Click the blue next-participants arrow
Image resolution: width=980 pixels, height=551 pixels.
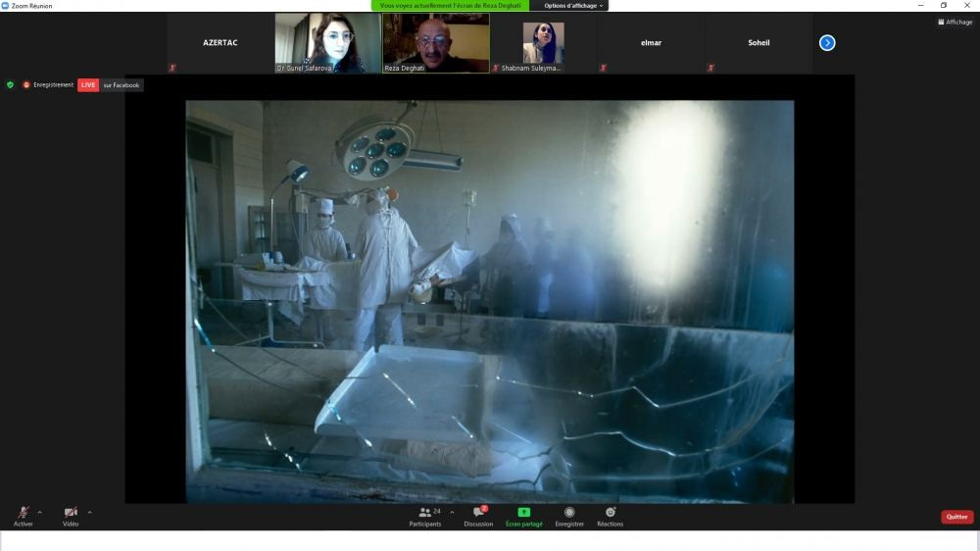coord(827,42)
